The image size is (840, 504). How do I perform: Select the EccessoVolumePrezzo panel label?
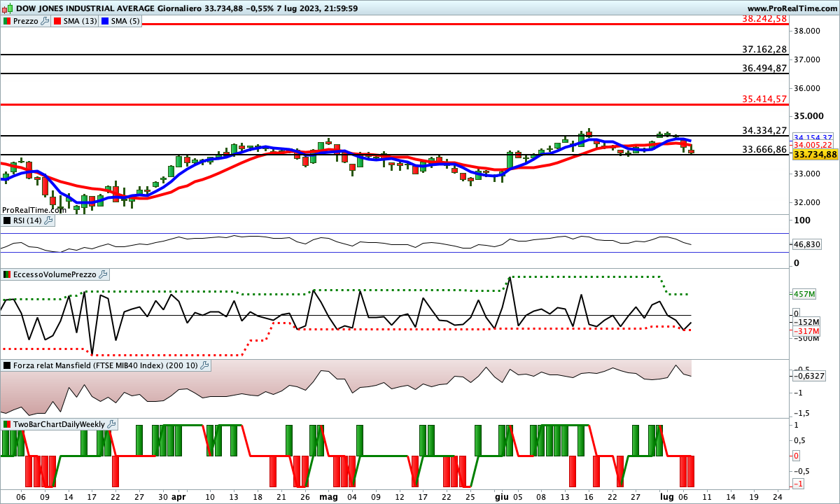click(x=55, y=274)
